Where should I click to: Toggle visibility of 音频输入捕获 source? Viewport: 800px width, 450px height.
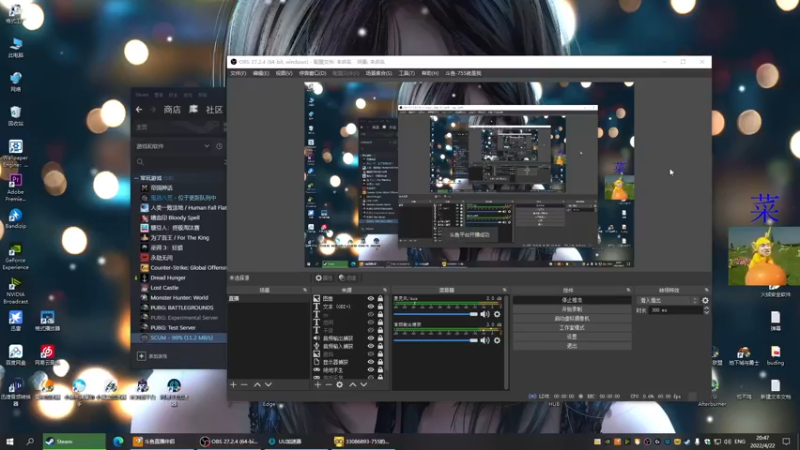pyautogui.click(x=371, y=346)
